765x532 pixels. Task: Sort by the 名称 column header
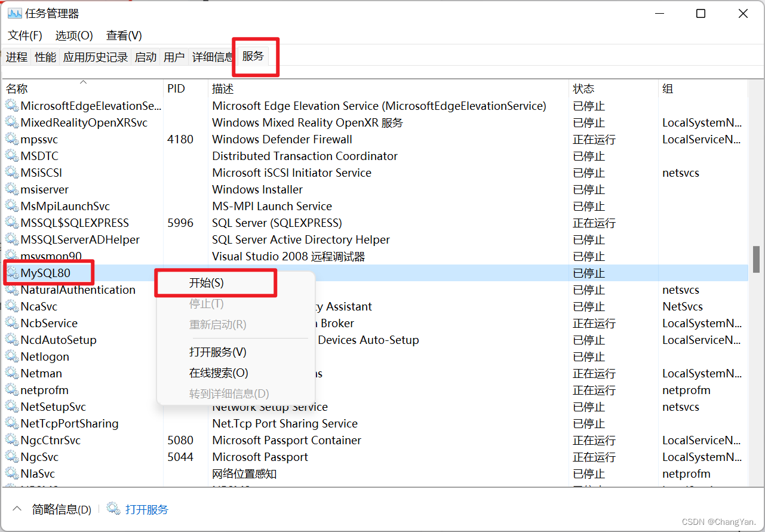pos(83,88)
